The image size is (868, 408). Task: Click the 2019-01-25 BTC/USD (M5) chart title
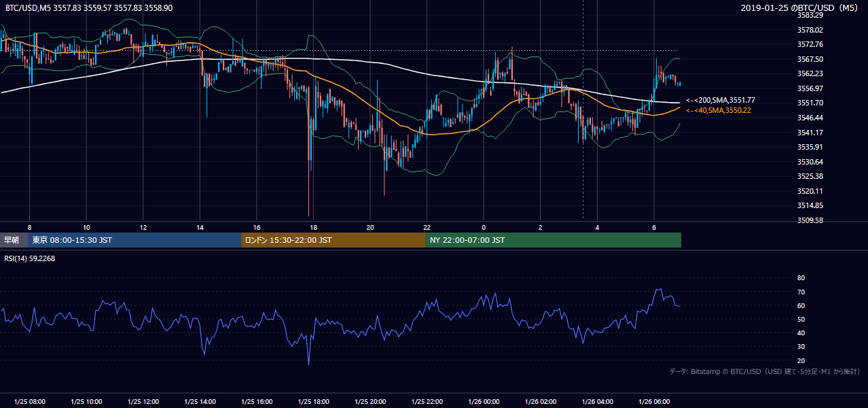801,7
